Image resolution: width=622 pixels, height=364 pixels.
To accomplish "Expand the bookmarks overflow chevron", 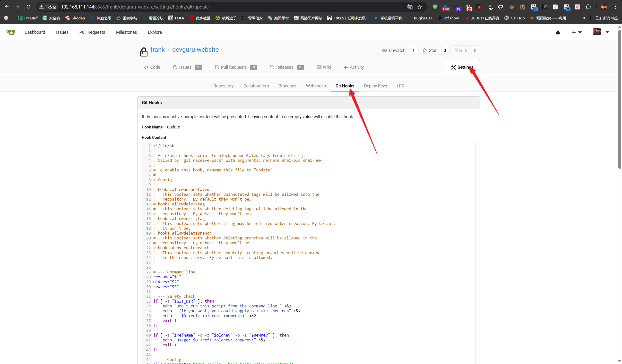I will coord(584,18).
